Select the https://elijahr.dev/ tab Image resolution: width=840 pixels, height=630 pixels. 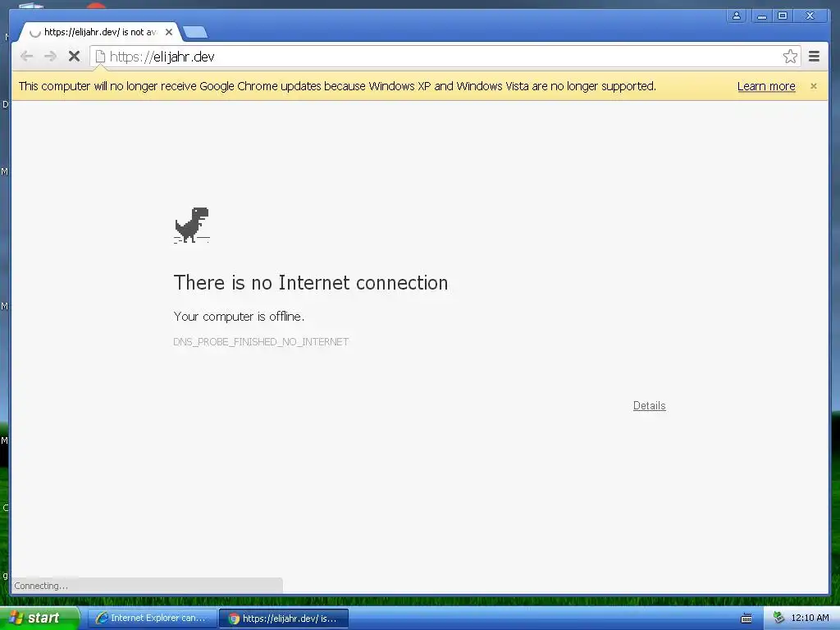pyautogui.click(x=99, y=32)
